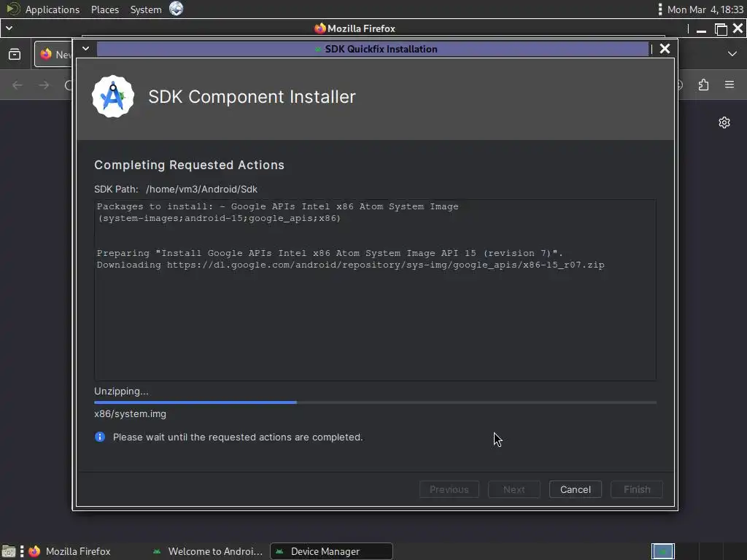Image resolution: width=747 pixels, height=560 pixels.
Task: Click the 'SDK Component Installer' title
Action: (x=252, y=97)
